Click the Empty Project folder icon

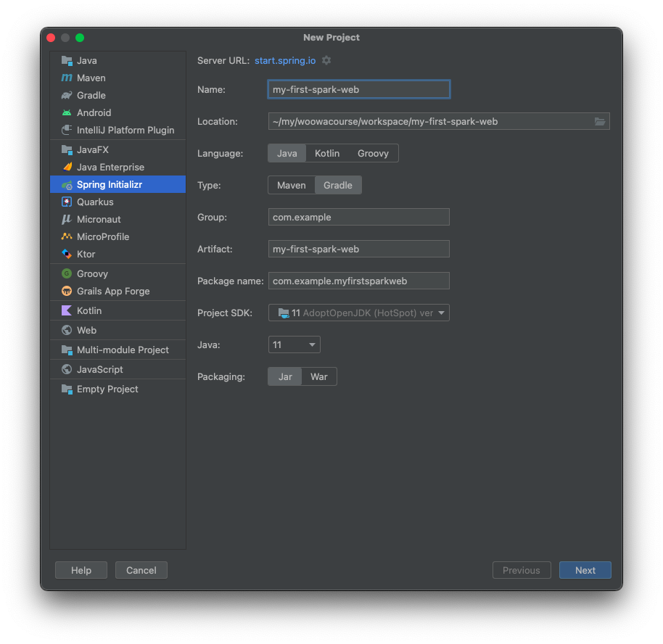click(x=67, y=389)
